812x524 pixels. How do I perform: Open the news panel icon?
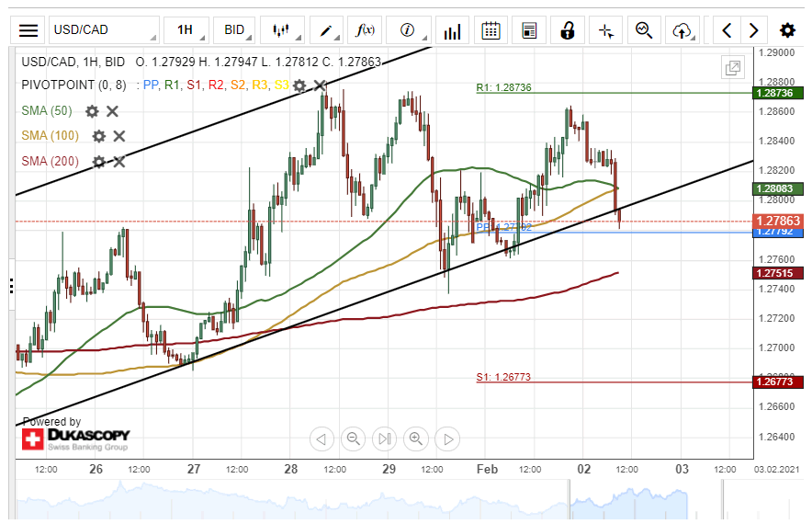pyautogui.click(x=529, y=30)
